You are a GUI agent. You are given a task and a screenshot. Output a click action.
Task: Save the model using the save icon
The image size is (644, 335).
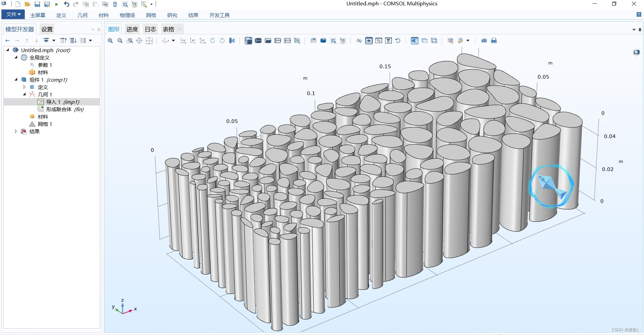pos(37,4)
